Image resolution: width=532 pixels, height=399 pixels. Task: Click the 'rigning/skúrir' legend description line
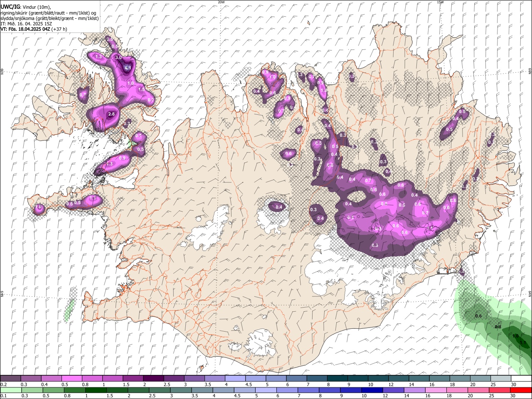point(48,13)
